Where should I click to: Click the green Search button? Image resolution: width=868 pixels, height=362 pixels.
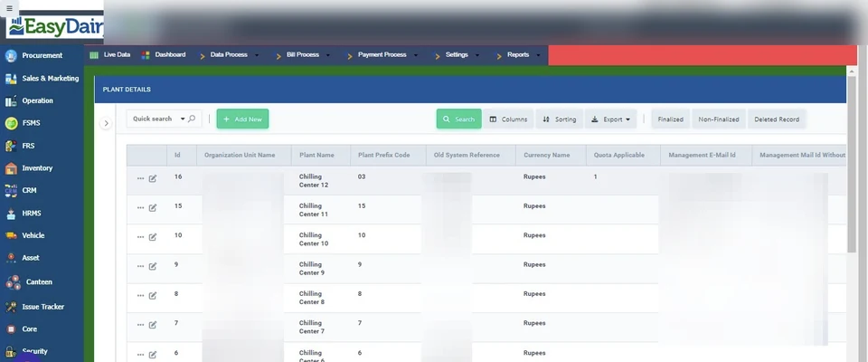click(x=459, y=119)
